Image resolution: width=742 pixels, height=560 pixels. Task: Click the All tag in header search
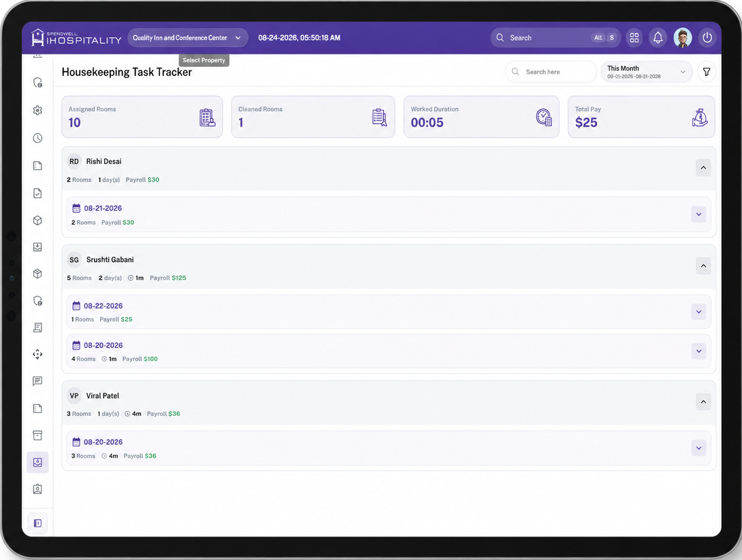pos(598,38)
